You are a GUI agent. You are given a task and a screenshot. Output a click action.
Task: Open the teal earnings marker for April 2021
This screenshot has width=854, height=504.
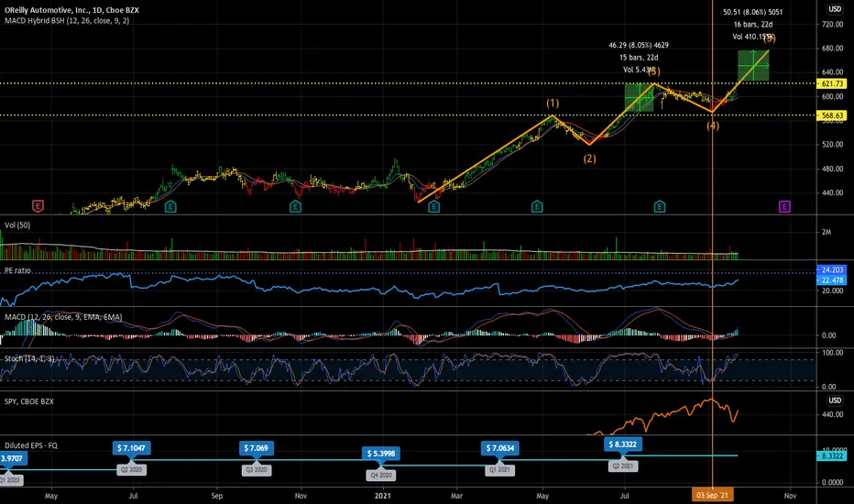pyautogui.click(x=537, y=206)
